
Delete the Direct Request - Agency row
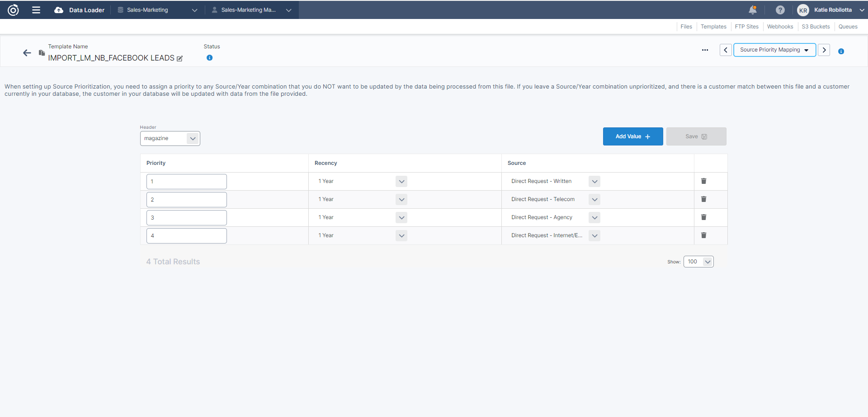[x=703, y=217]
